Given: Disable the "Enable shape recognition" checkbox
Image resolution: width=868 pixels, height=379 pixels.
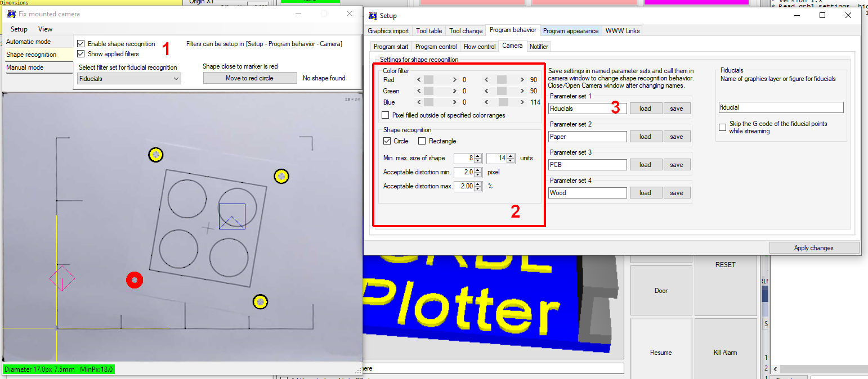Looking at the screenshot, I should [x=80, y=43].
